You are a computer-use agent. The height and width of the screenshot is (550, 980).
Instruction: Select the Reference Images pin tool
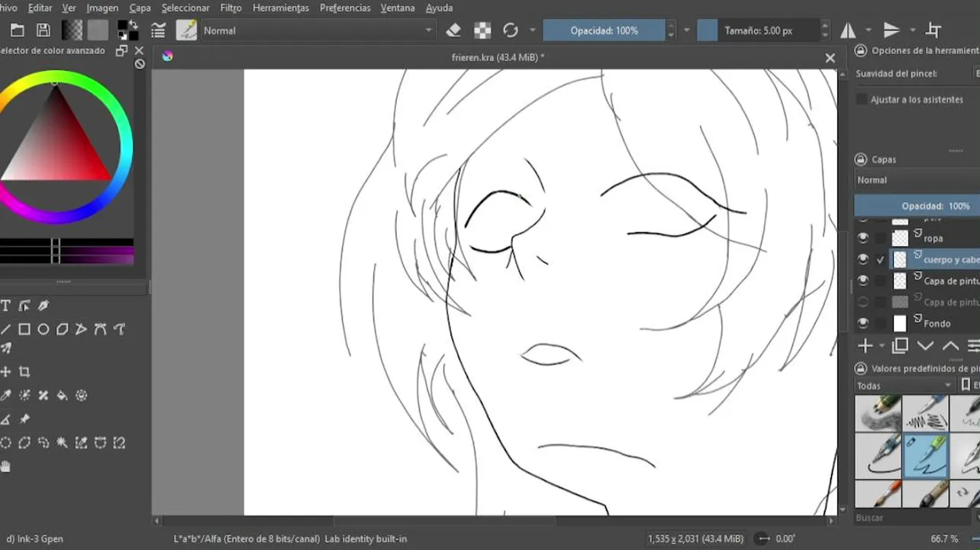pos(24,419)
